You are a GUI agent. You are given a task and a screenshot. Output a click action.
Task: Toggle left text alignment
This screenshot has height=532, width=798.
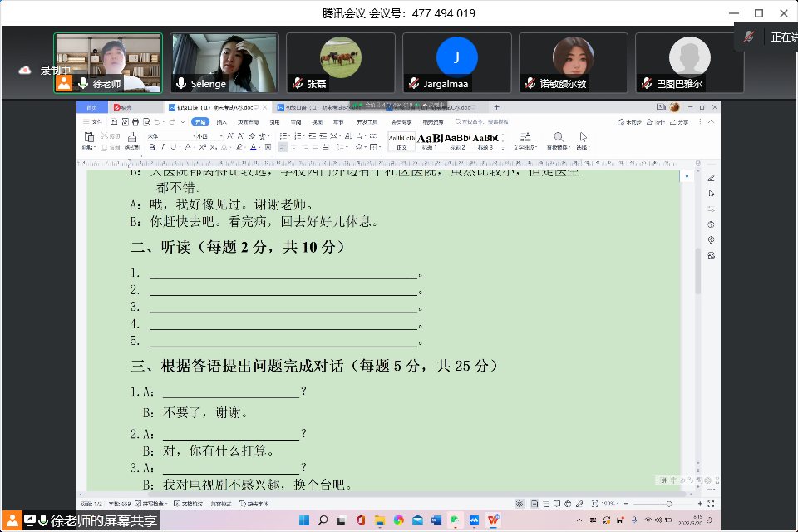(283, 147)
